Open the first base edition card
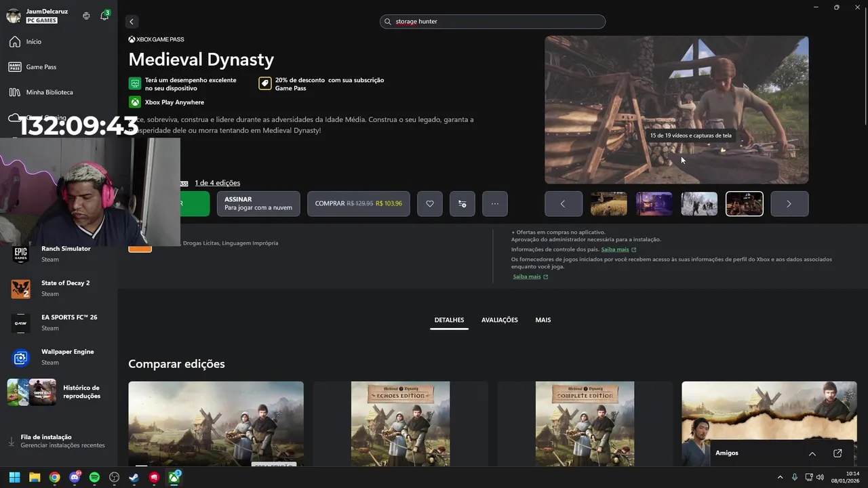 [216, 424]
